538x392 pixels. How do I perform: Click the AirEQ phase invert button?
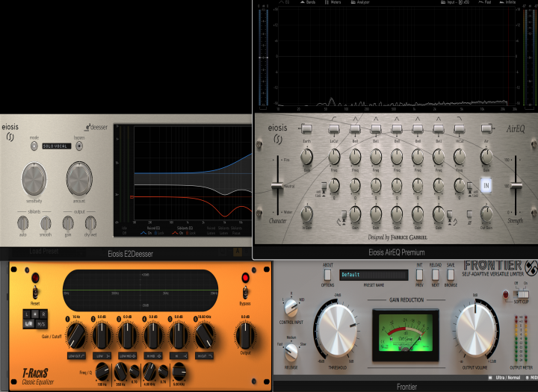pyautogui.click(x=469, y=215)
